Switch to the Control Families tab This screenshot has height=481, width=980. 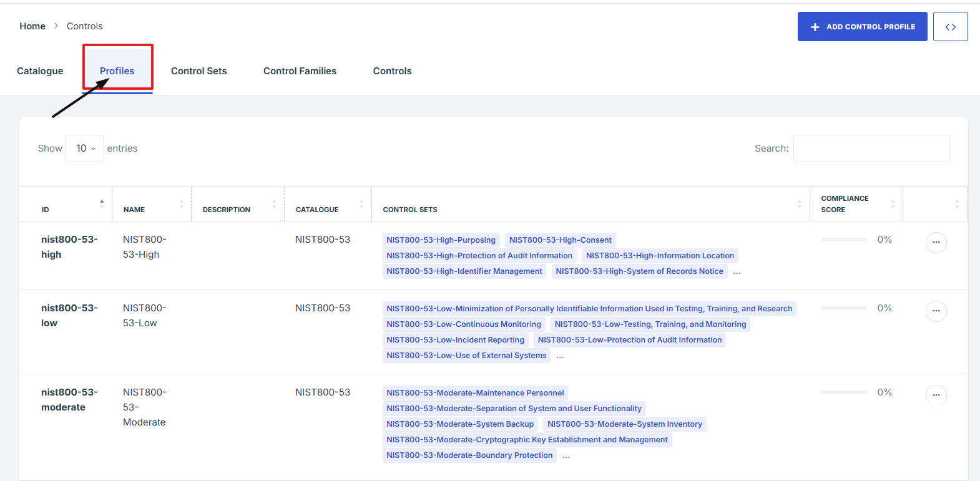point(300,71)
